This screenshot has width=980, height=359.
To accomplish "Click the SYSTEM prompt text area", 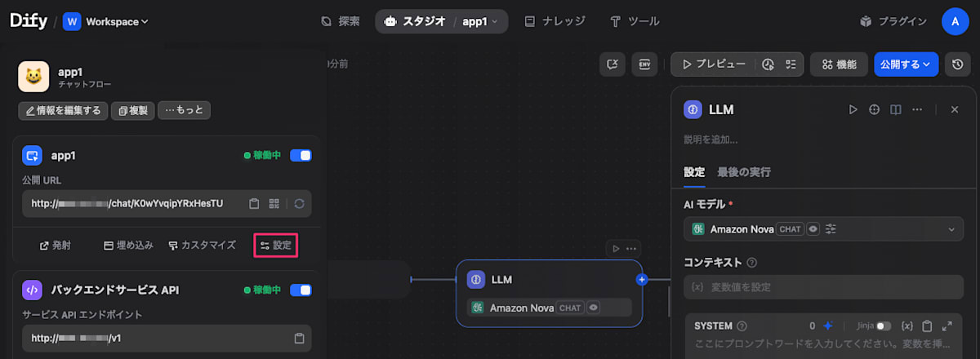I will (823, 346).
